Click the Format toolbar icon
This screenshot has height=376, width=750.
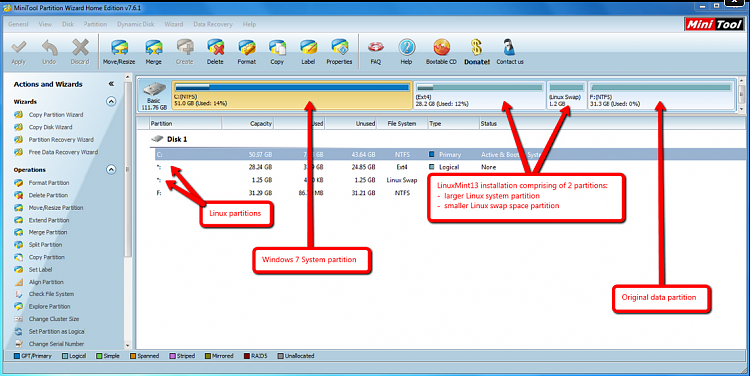pyautogui.click(x=247, y=48)
